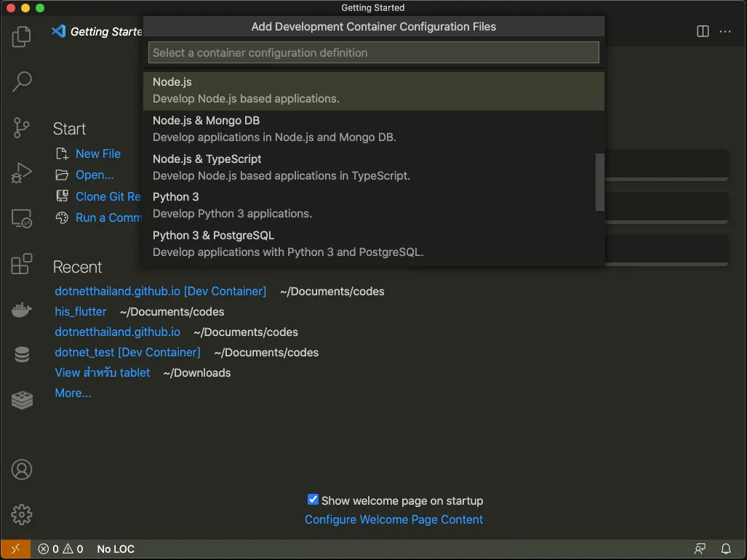The height and width of the screenshot is (560, 747).
Task: Click the Run a Command palette icon
Action: [62, 217]
